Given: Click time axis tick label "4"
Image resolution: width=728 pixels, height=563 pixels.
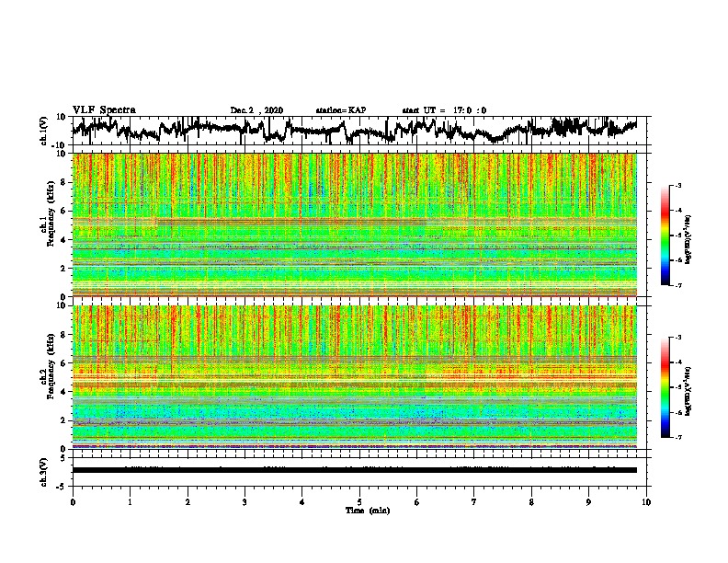Looking at the screenshot, I should 301,502.
